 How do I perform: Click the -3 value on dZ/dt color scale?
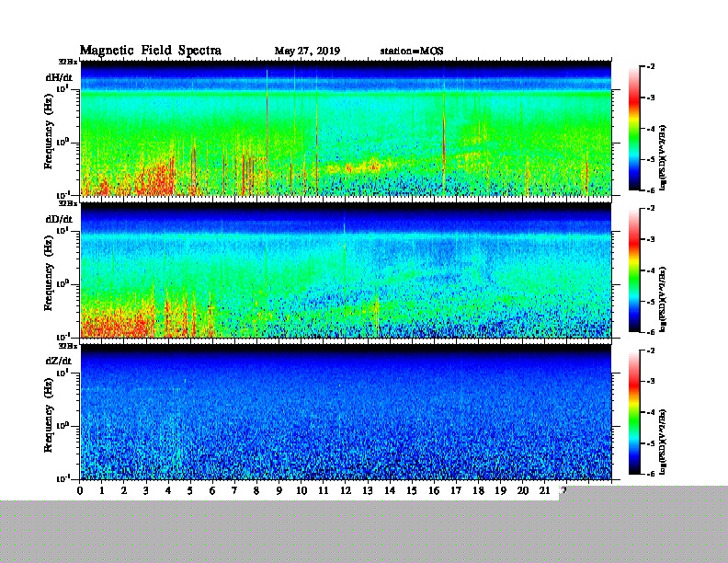pos(651,382)
